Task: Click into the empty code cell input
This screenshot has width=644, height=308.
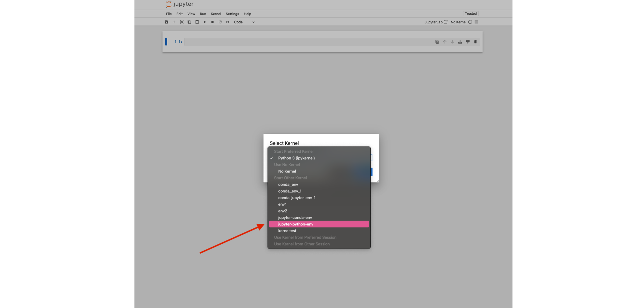Action: coord(307,42)
